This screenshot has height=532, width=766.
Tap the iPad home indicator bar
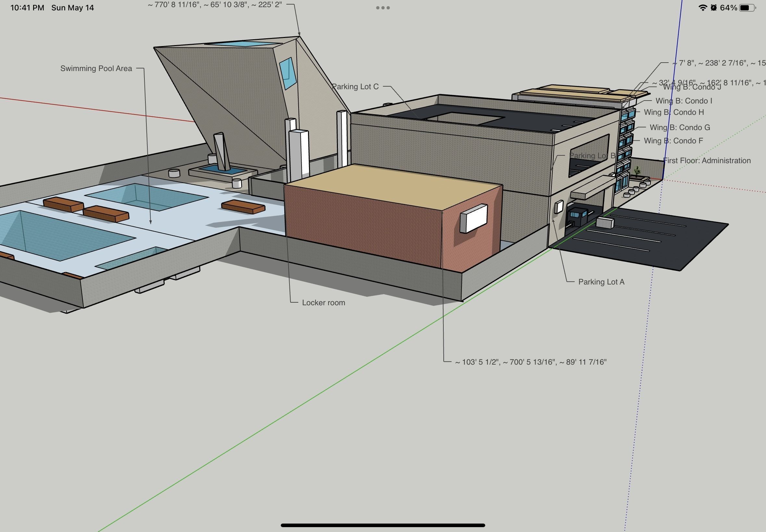pyautogui.click(x=383, y=525)
